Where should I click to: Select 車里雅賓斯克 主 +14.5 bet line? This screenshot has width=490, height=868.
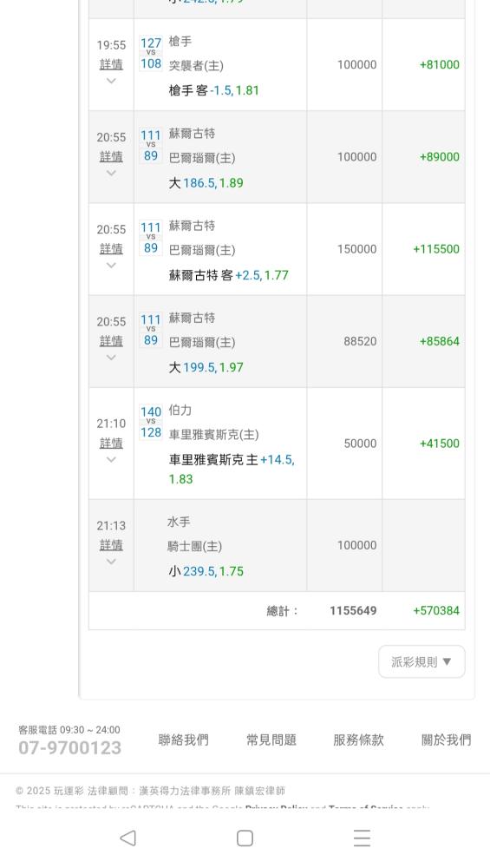[x=232, y=469]
